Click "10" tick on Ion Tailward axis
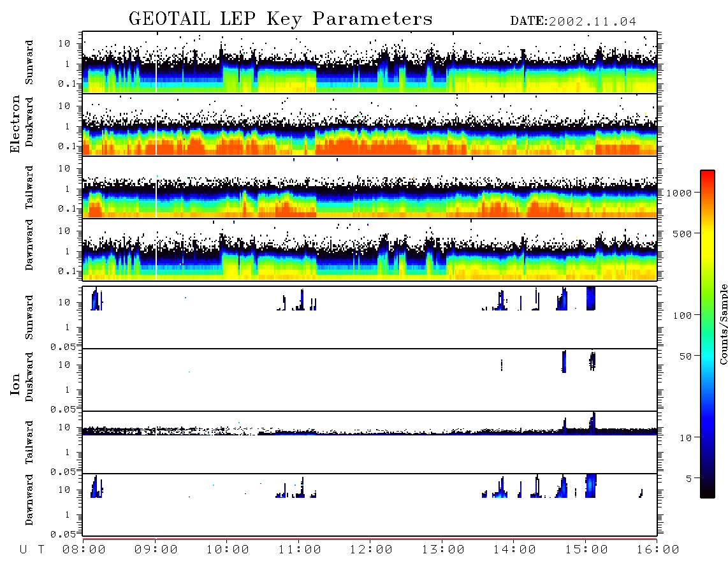The width and height of the screenshot is (728, 561). pyautogui.click(x=64, y=426)
